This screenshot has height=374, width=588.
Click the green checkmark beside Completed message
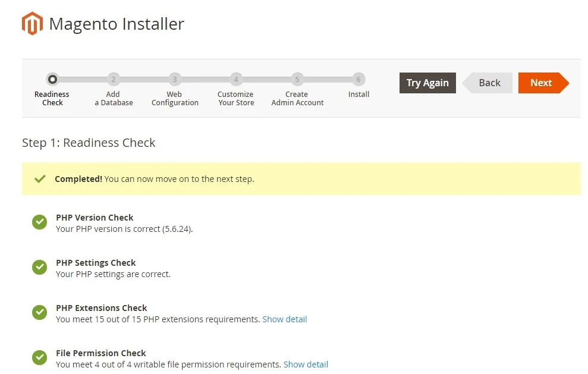(39, 178)
